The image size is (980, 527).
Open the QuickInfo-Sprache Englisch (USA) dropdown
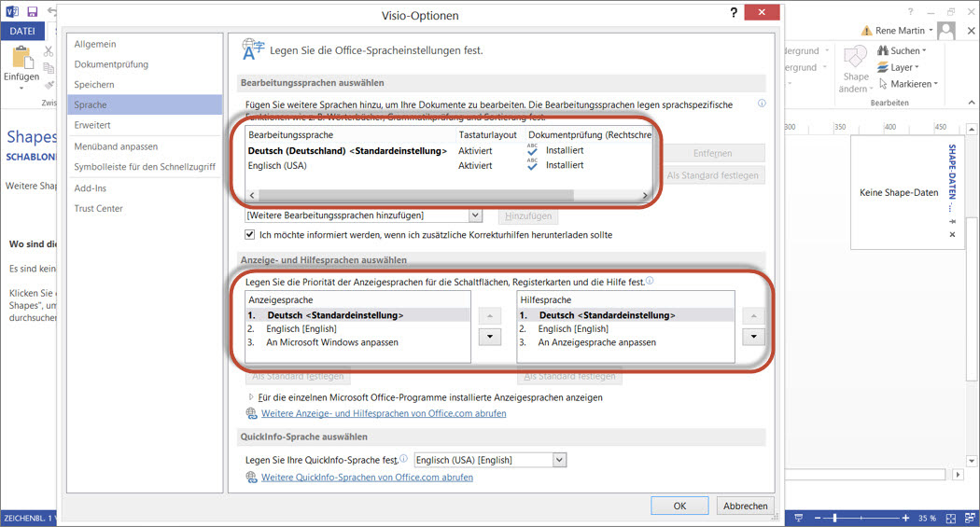pos(559,460)
